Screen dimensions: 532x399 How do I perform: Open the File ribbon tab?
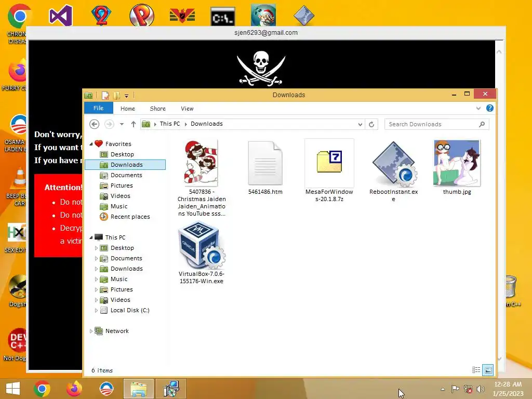[98, 108]
